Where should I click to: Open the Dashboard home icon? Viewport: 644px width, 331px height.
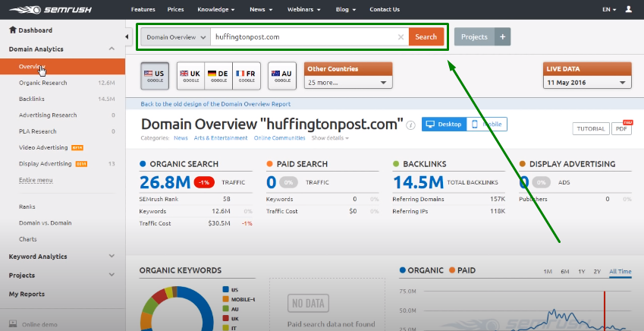pos(13,30)
